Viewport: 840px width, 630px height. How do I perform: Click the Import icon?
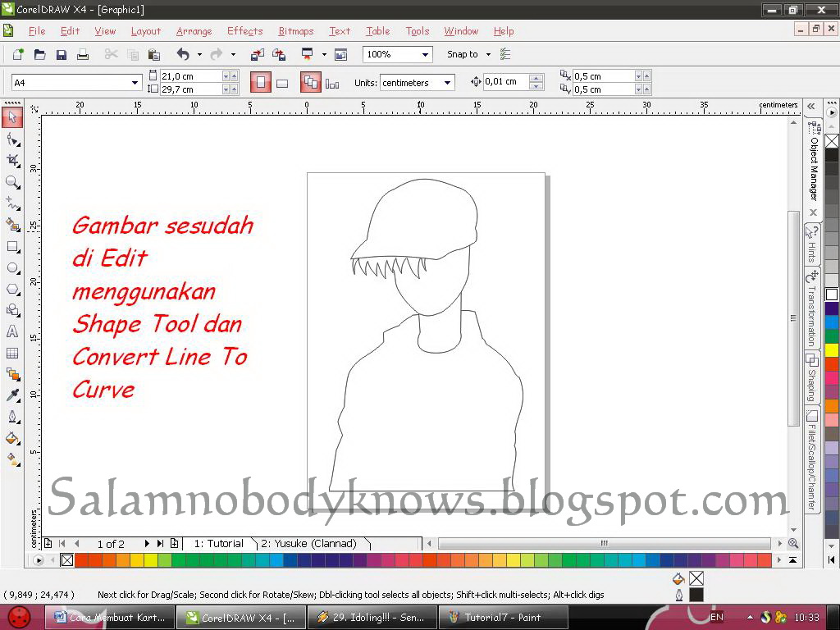tap(258, 54)
